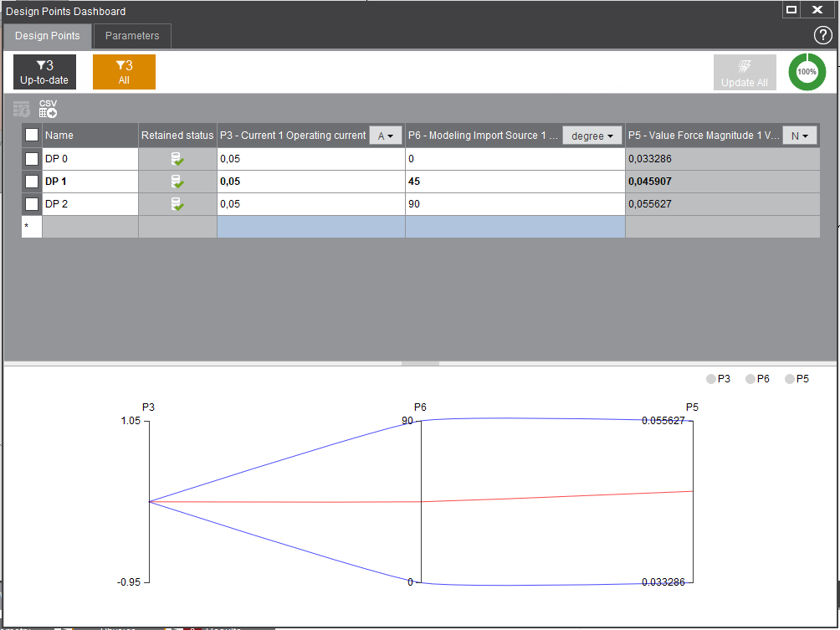Click DP 1 angle value 45

point(515,182)
